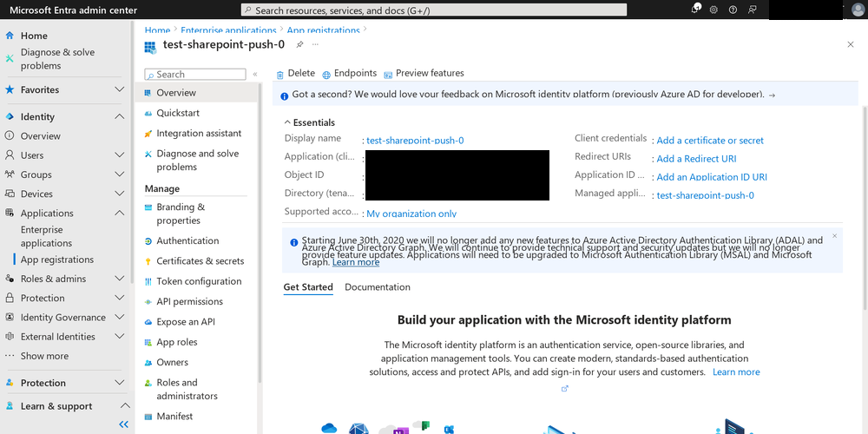
Task: Click Add an Application ID URI link
Action: point(712,177)
